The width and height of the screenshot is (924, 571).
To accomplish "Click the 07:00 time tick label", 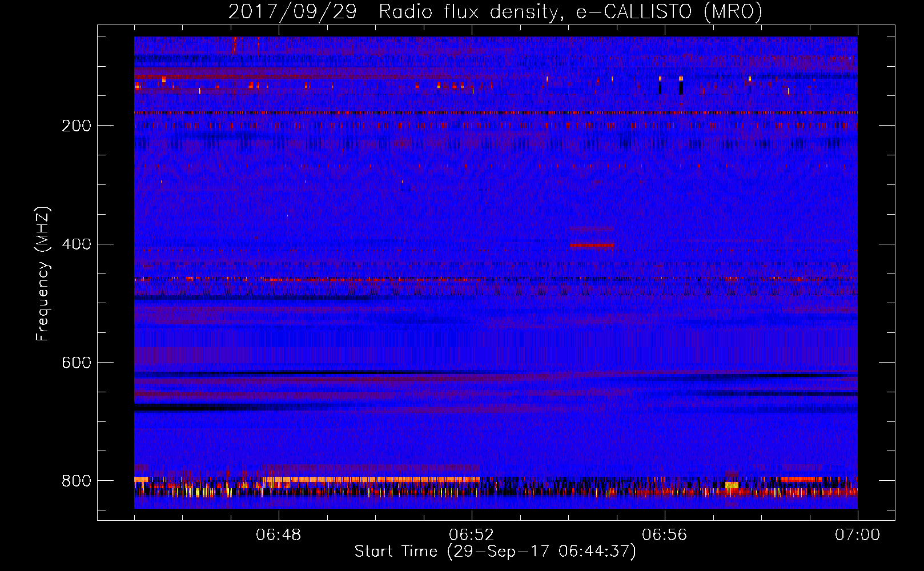I will pos(858,535).
